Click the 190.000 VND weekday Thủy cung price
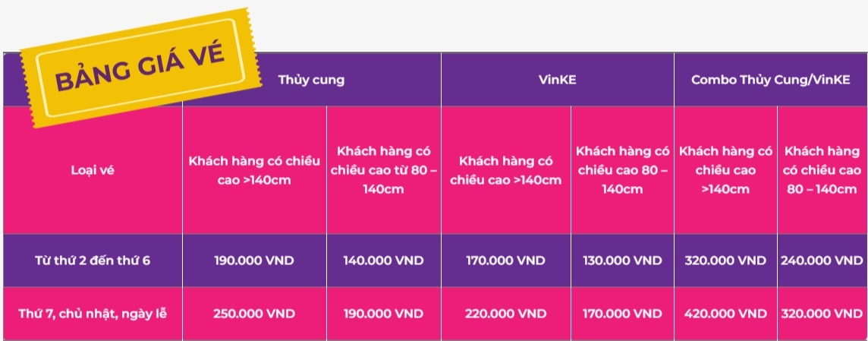Image resolution: width=868 pixels, height=341 pixels. click(x=254, y=260)
